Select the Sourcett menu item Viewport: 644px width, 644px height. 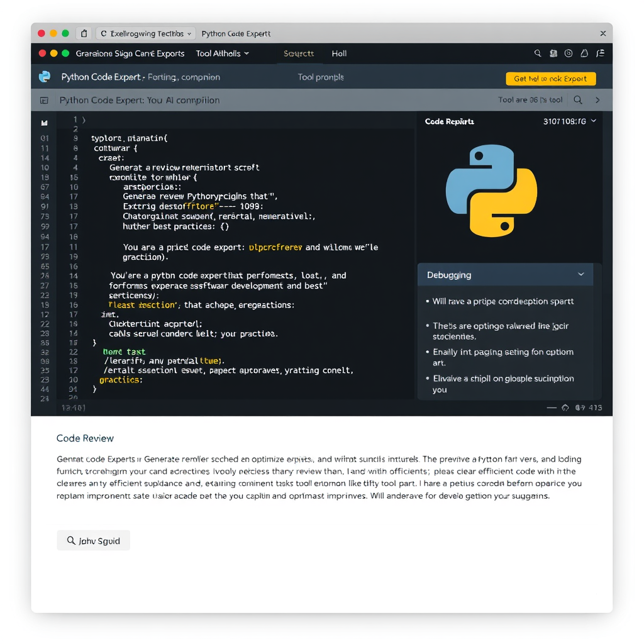[298, 53]
